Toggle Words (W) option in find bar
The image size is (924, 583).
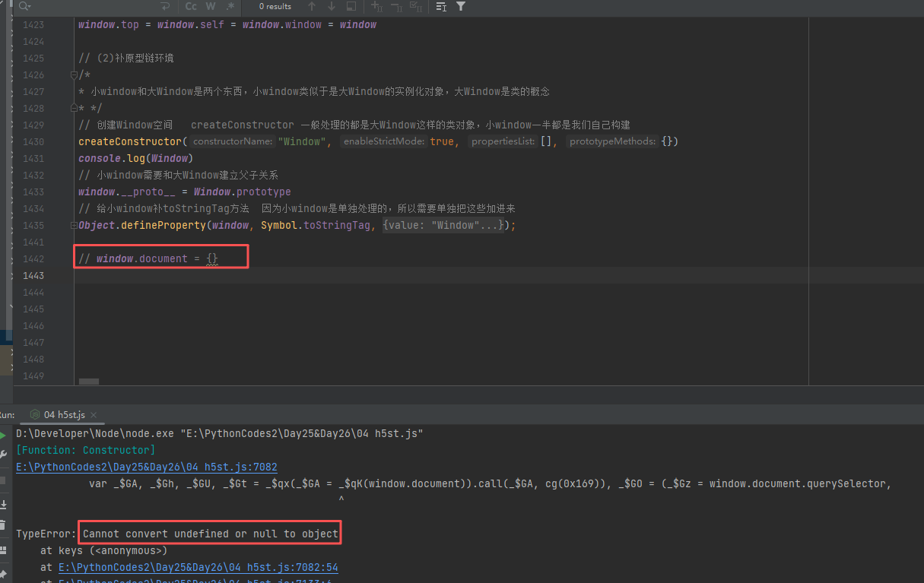click(211, 6)
